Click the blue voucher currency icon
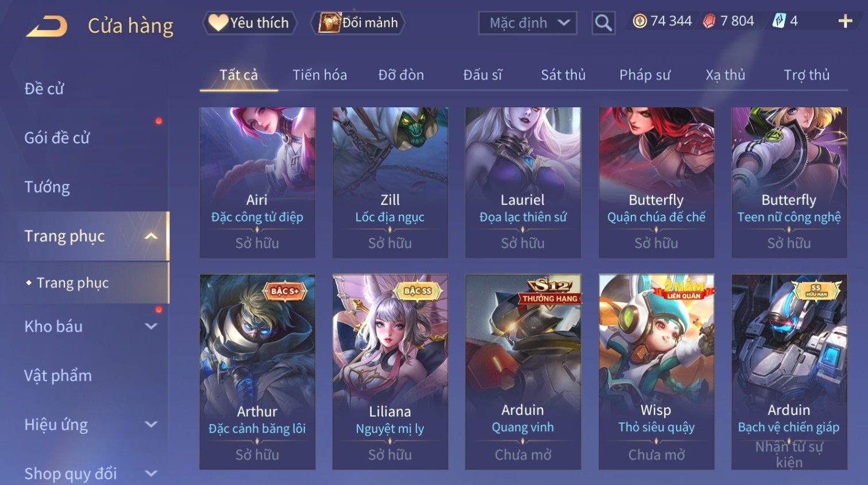Image resolution: width=868 pixels, height=485 pixels. point(778,21)
